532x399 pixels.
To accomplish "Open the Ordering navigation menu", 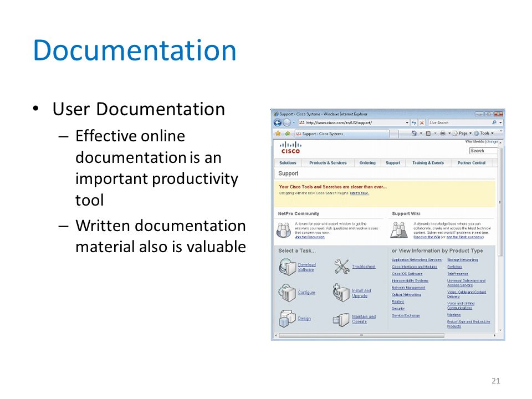I will [x=367, y=163].
